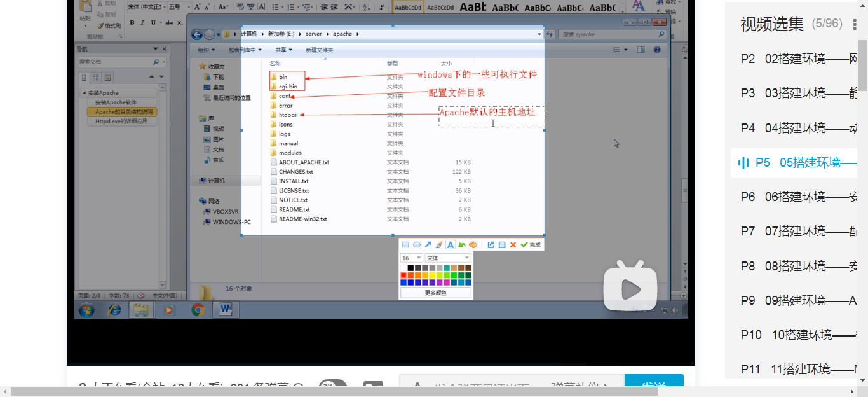Select the README-win32.txt file
868x397 pixels.
pos(299,219)
